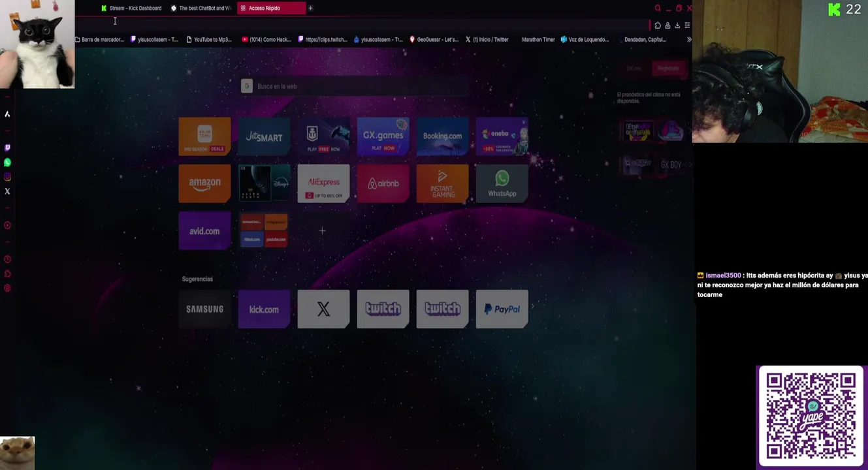868x470 pixels.
Task: Open Marathon Timer bookmark
Action: (x=538, y=40)
